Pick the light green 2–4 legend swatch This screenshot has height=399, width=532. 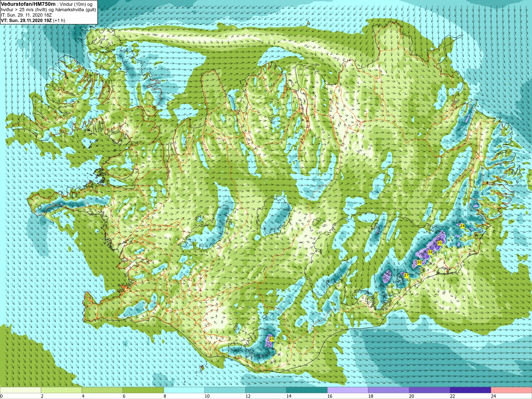[62, 390]
